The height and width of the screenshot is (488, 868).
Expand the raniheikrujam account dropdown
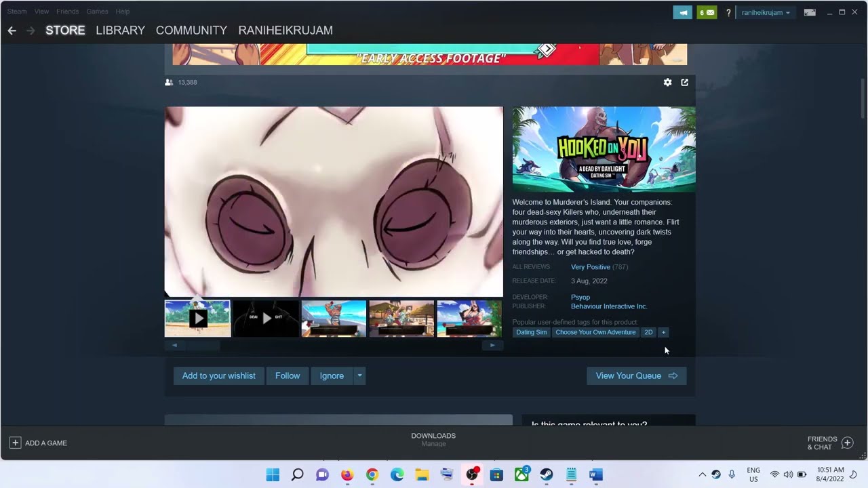766,12
